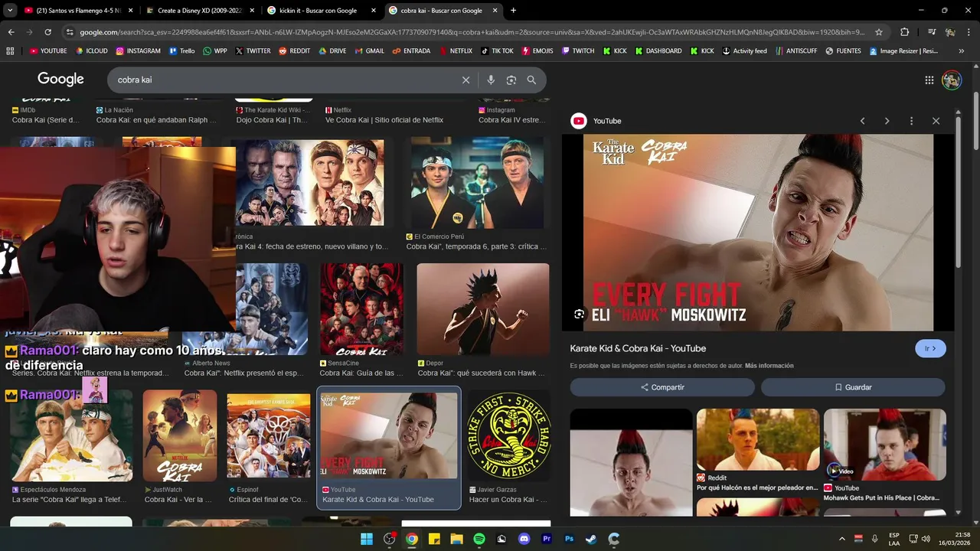Open the DASHBOARD bookmark
This screenshot has width=980, height=551.
coord(657,51)
